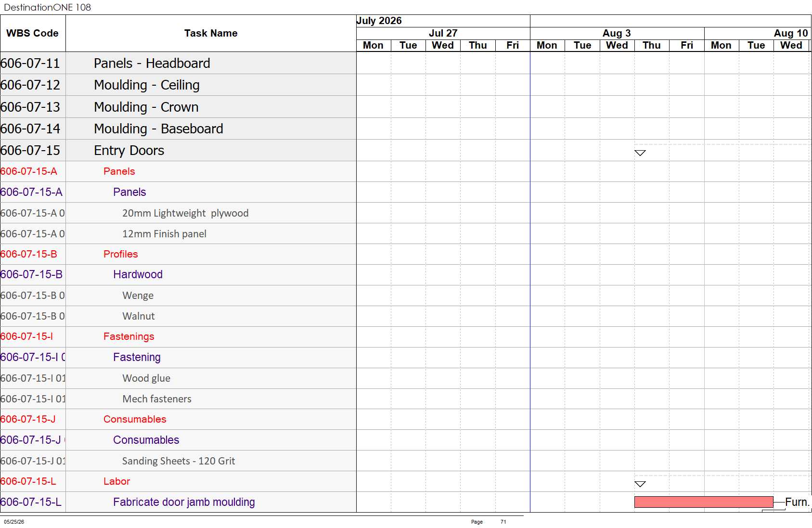Click the Page 71 footer label
Screen dimensions: 812x528
point(489,522)
